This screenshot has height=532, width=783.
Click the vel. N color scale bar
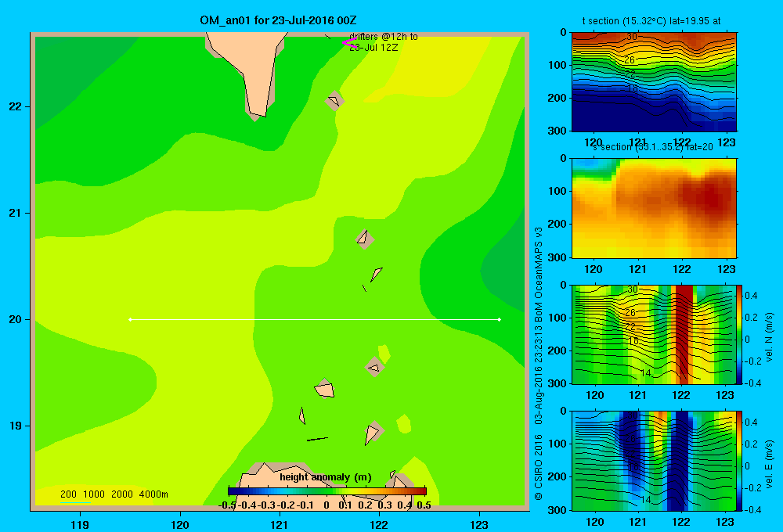pos(740,334)
